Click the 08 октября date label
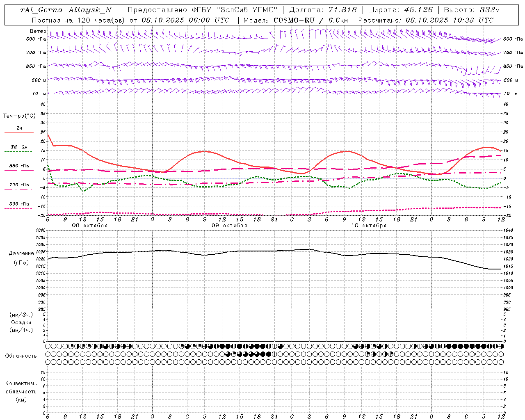 90,226
